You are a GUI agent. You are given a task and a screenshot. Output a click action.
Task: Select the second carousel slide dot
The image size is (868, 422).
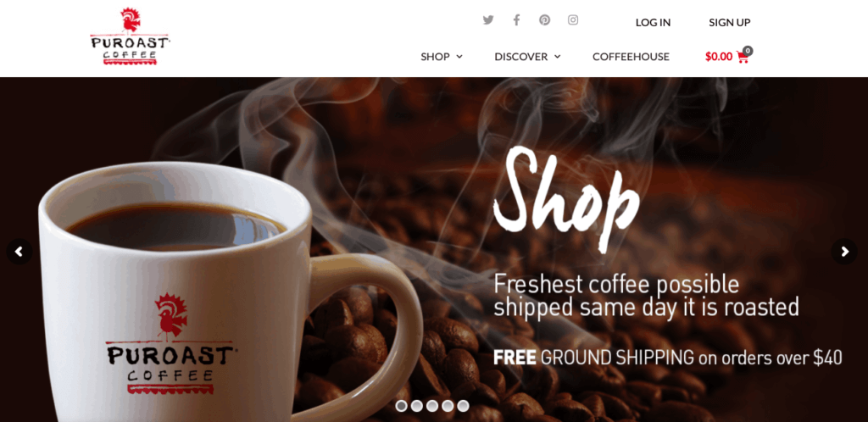tap(417, 406)
